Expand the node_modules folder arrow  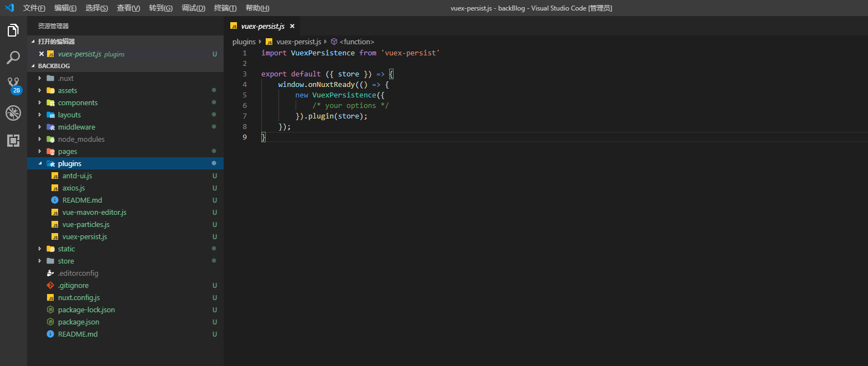point(40,139)
